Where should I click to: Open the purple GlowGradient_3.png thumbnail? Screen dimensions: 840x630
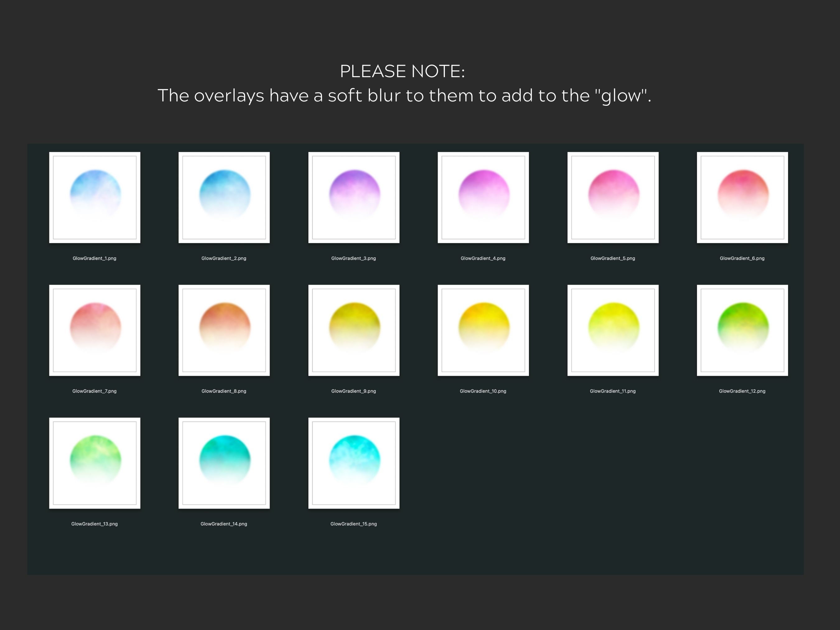(x=353, y=197)
